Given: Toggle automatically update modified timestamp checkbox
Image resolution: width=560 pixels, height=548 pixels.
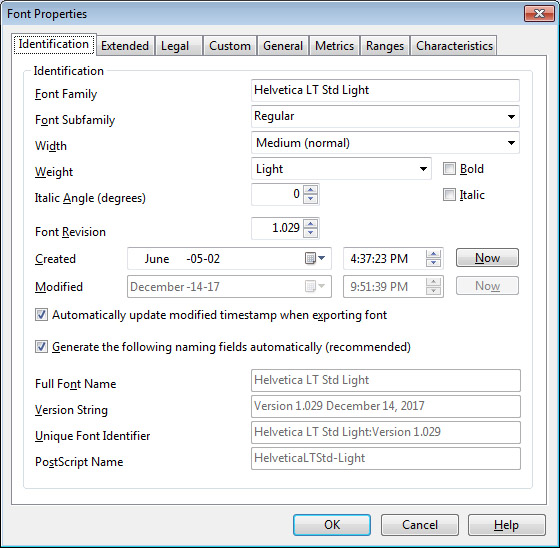Looking at the screenshot, I should coord(41,315).
